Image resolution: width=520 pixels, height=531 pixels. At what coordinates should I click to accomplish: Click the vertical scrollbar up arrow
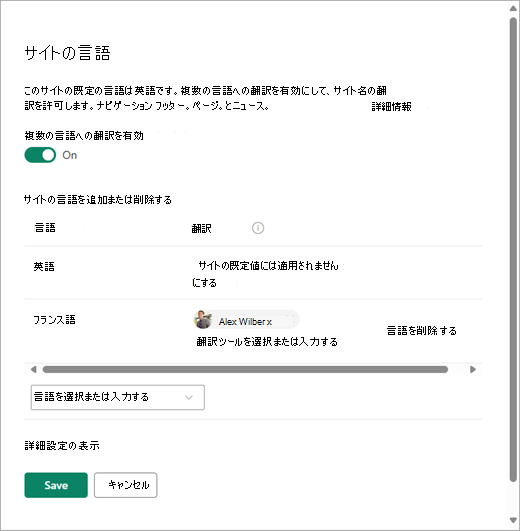[x=513, y=8]
